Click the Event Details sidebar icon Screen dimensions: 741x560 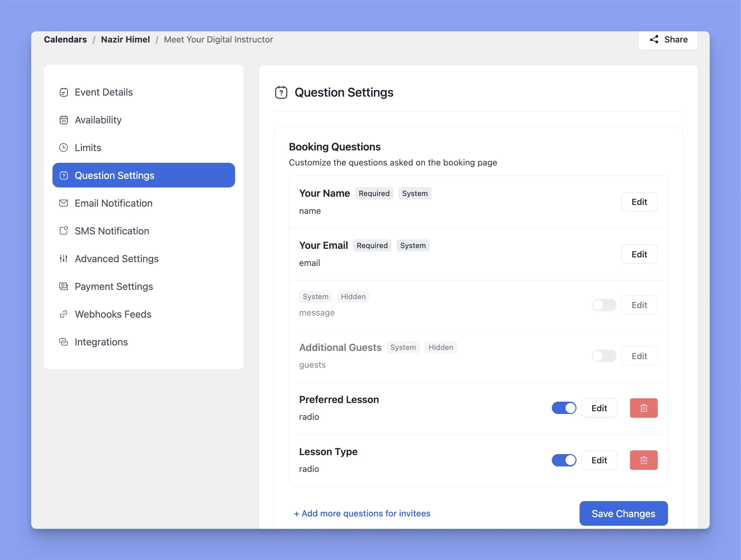click(63, 92)
